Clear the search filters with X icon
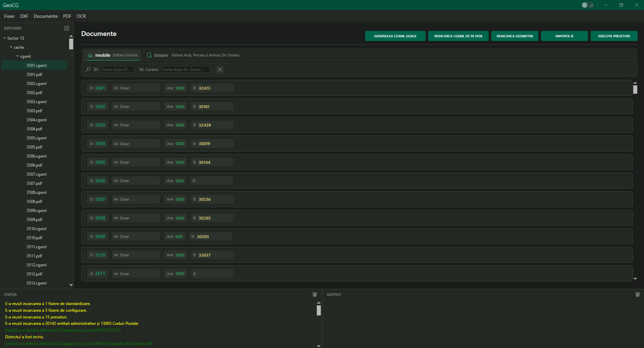Image resolution: width=644 pixels, height=348 pixels. tap(220, 70)
